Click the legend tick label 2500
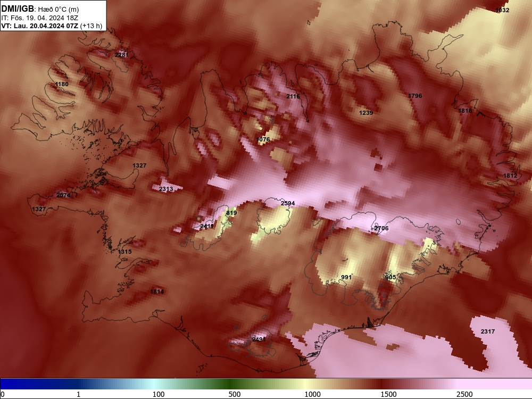 click(x=464, y=394)
